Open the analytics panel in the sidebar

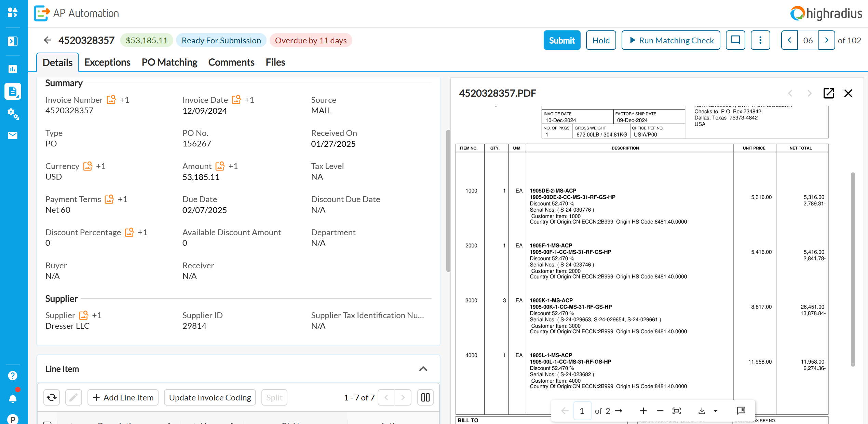pyautogui.click(x=13, y=69)
